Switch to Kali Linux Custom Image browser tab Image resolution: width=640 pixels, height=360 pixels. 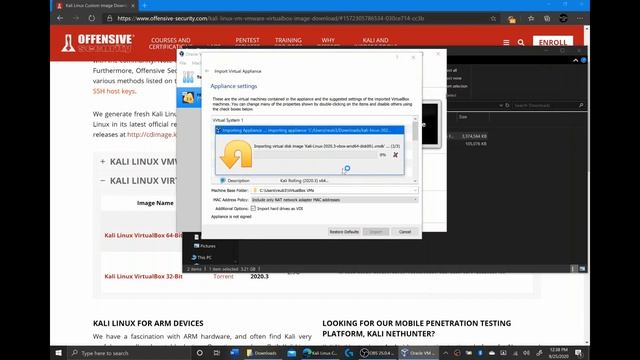point(95,6)
